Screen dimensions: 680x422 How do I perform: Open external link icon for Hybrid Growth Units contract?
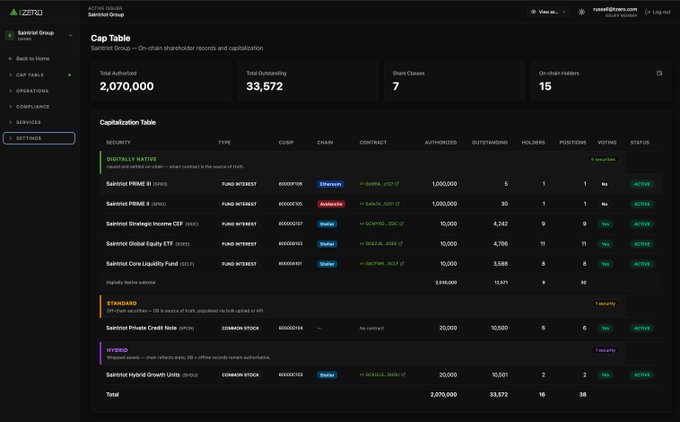point(403,375)
